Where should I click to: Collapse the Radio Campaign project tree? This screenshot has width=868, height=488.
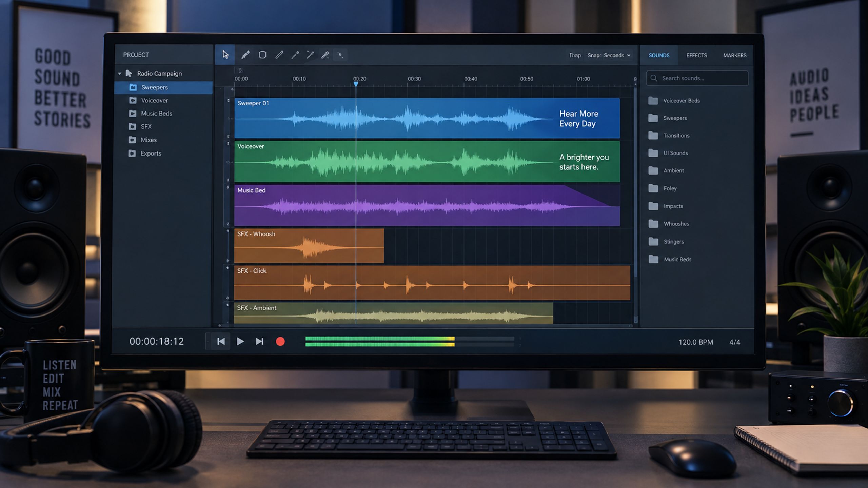(x=120, y=74)
